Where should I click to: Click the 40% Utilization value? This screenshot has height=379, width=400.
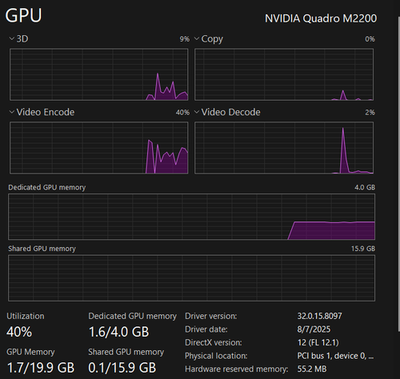[19, 332]
